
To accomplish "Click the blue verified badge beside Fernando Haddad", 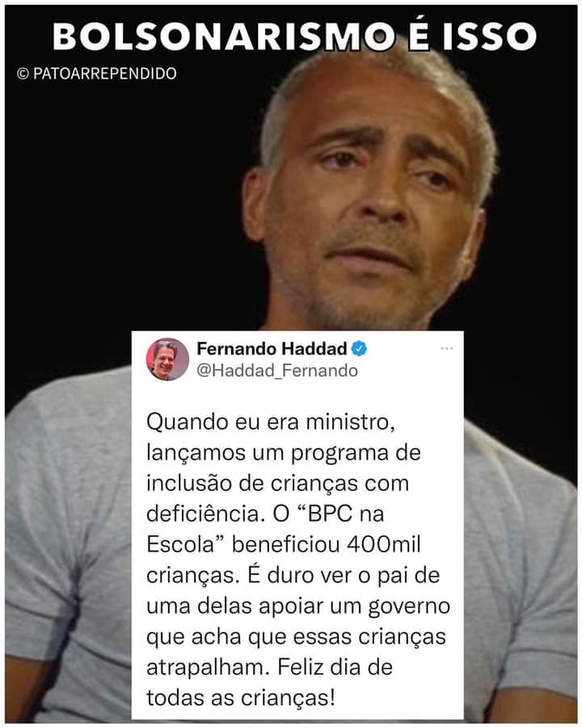I will (x=359, y=349).
